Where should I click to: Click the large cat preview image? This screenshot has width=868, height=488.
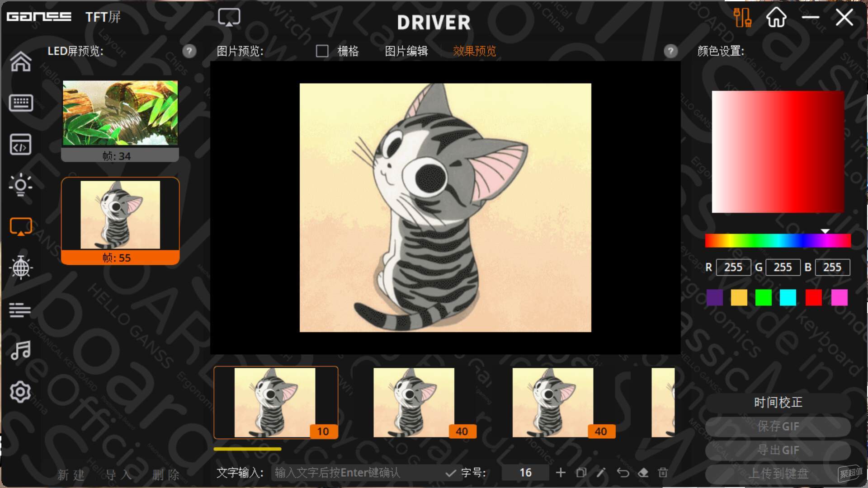coord(445,207)
